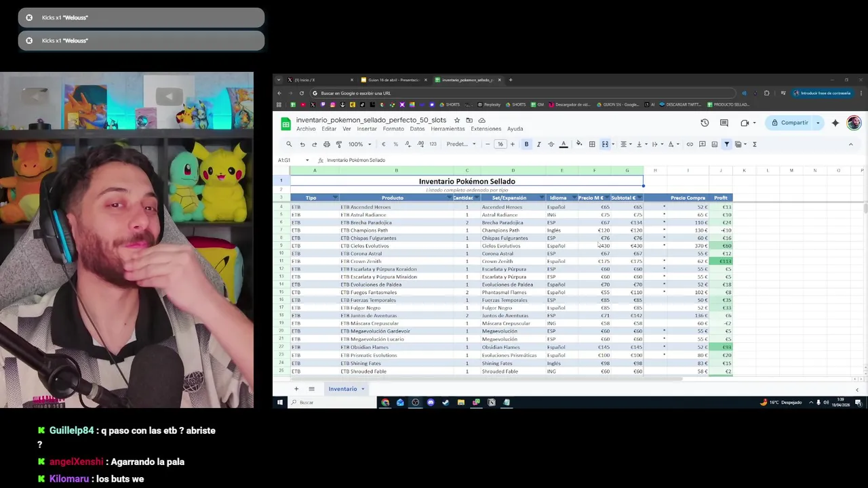Open the Meet camera call button
This screenshot has height=488, width=868.
pyautogui.click(x=745, y=123)
